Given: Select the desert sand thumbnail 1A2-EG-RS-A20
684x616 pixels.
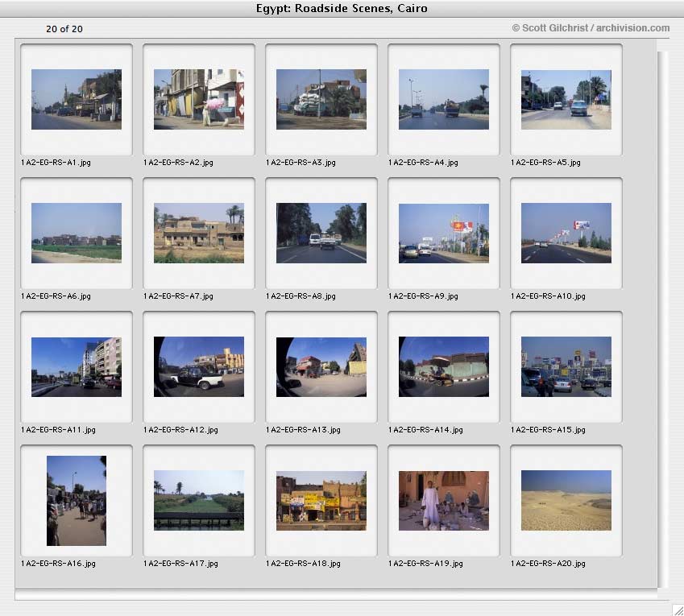Looking at the screenshot, I should (x=566, y=501).
